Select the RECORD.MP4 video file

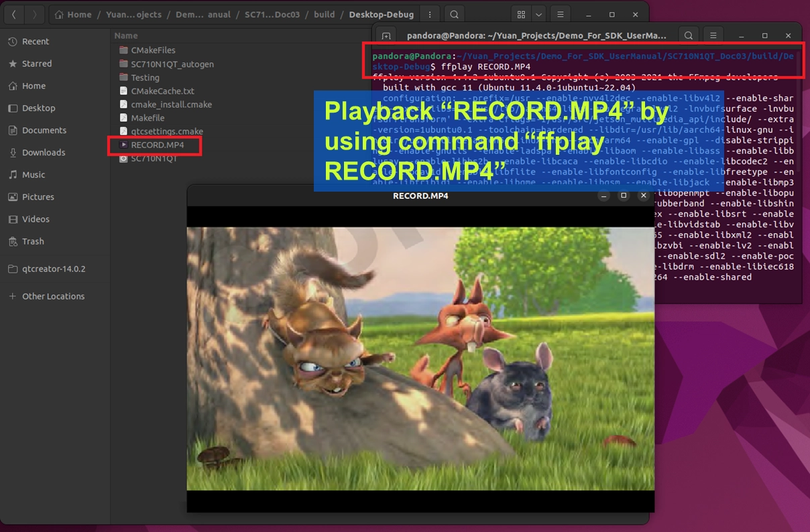pos(152,145)
